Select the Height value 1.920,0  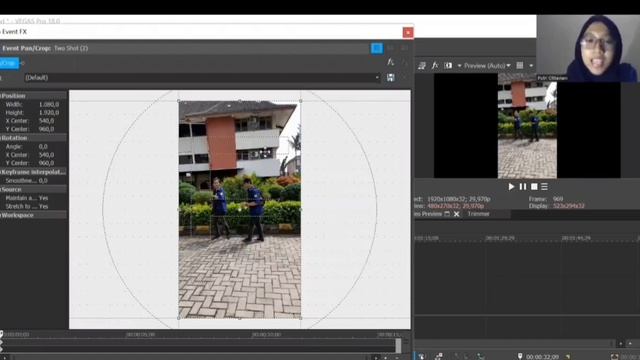pos(49,113)
